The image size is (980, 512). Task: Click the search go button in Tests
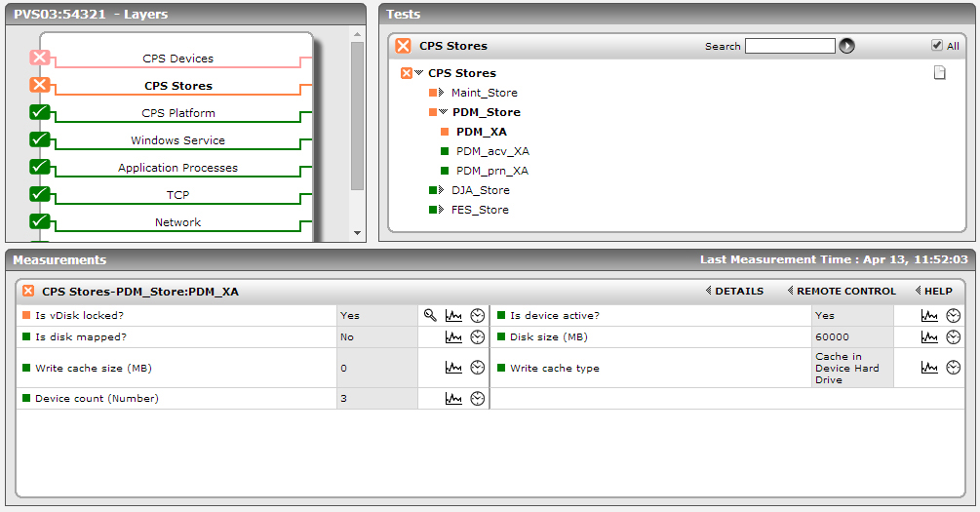tap(846, 46)
